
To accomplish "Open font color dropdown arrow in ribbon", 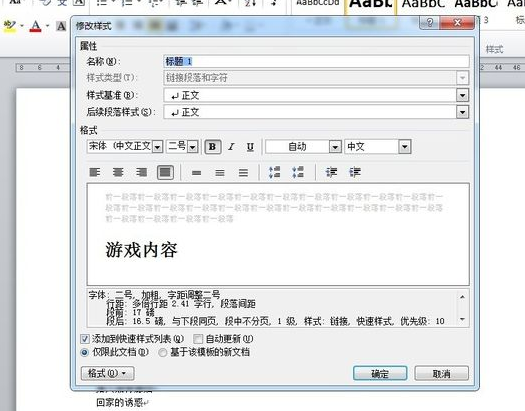I will (x=47, y=26).
